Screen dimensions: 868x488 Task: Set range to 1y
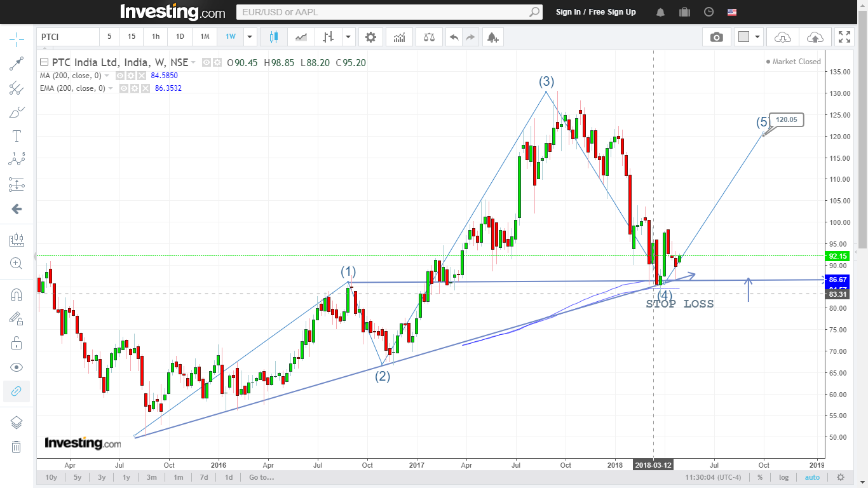tap(126, 477)
